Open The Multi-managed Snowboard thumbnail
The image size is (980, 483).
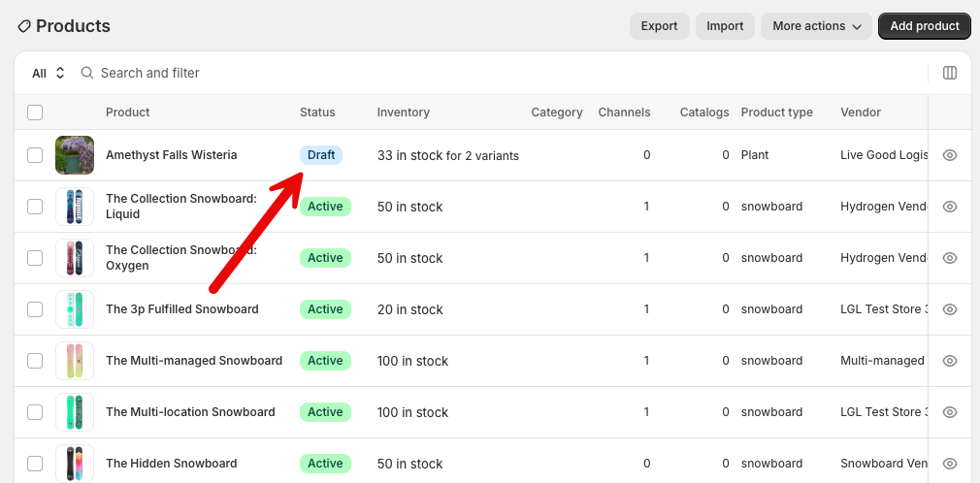point(75,361)
